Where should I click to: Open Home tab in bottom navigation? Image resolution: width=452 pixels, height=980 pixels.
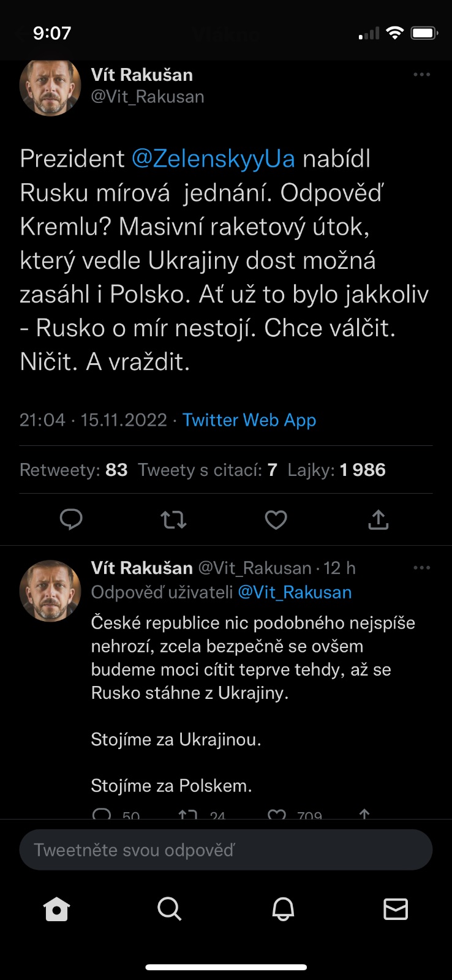click(57, 910)
